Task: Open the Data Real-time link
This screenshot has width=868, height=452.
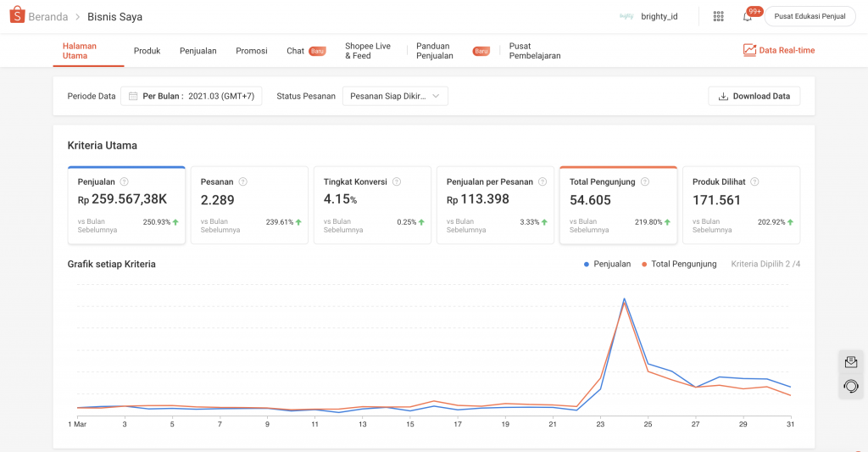Action: (x=779, y=50)
